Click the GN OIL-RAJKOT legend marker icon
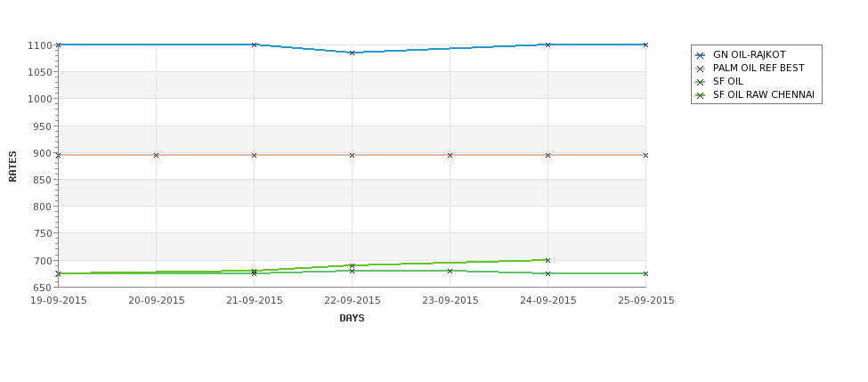Viewport: 868px width, 382px height. [x=701, y=55]
